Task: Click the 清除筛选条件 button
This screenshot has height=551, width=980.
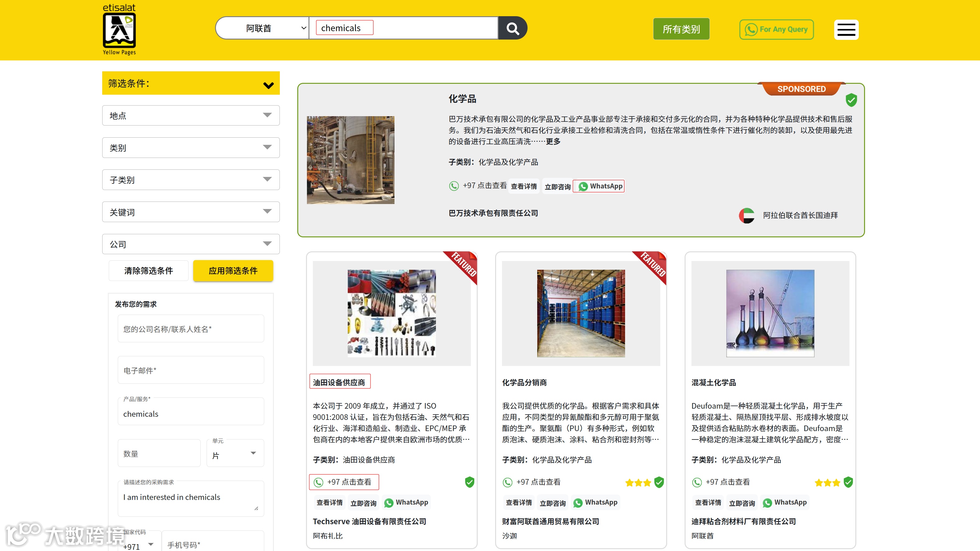Action: pyautogui.click(x=148, y=271)
